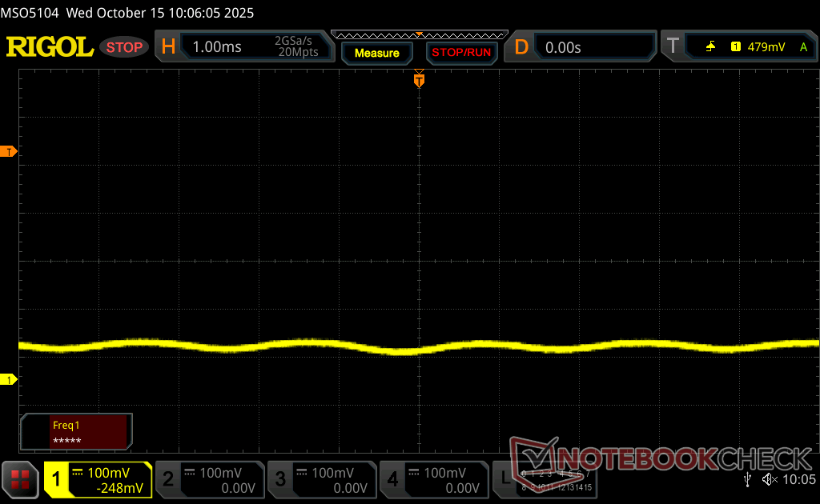Click the waveform memory position bar
The width and height of the screenshot is (820, 504).
[x=419, y=34]
